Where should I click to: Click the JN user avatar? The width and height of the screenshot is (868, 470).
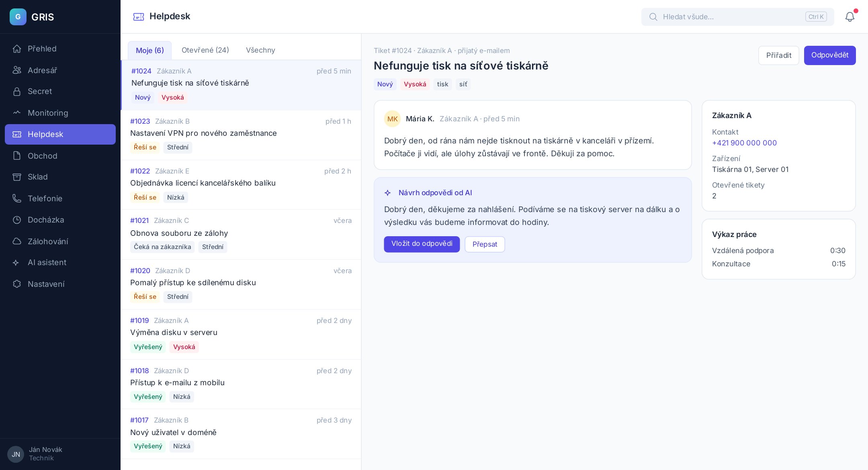tap(16, 454)
